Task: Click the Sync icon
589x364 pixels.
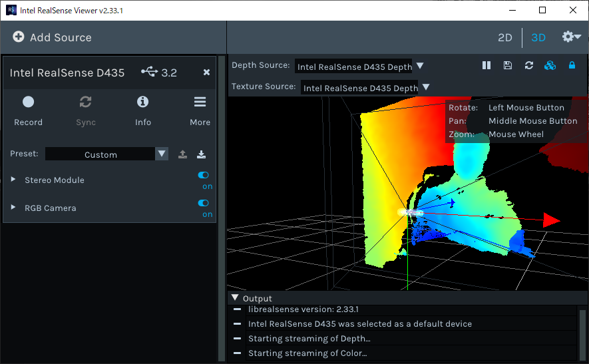Action: [x=86, y=102]
